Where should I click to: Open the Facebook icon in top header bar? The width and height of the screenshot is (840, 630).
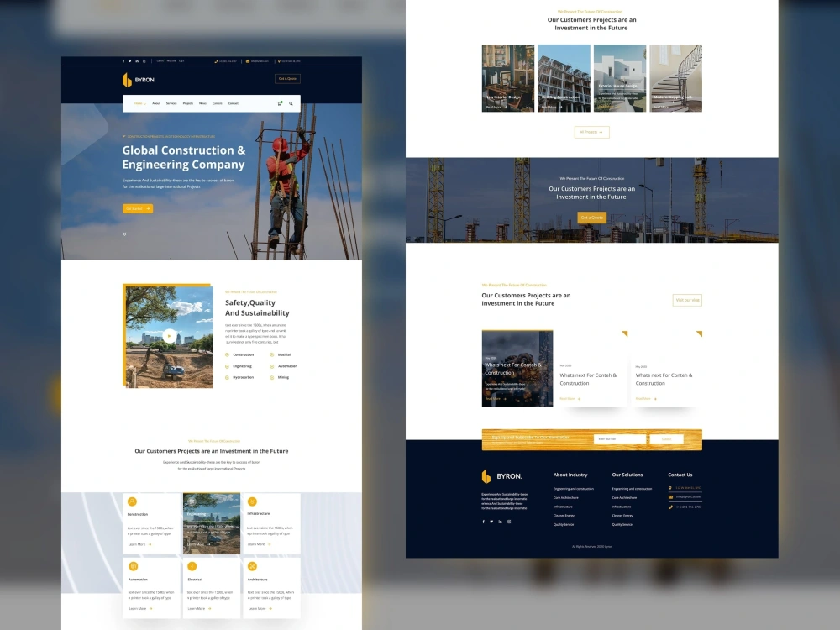click(x=123, y=61)
